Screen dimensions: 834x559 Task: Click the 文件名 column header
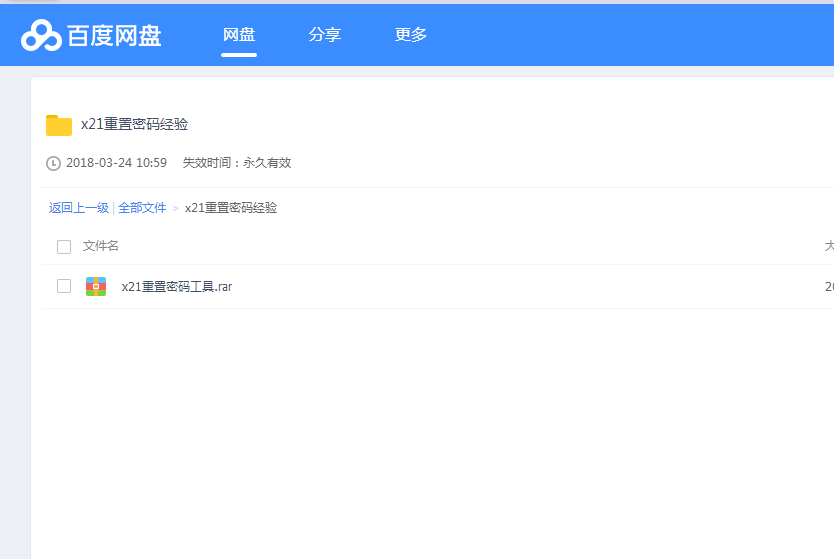101,246
